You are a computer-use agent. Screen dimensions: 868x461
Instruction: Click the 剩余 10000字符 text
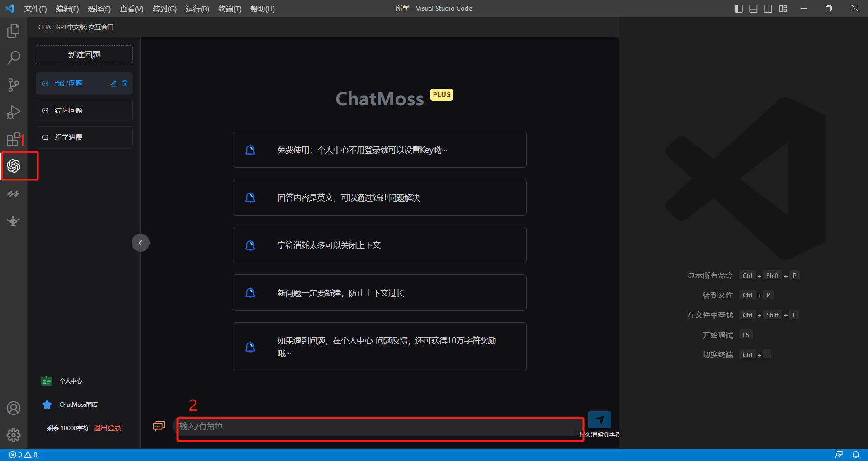tap(68, 428)
